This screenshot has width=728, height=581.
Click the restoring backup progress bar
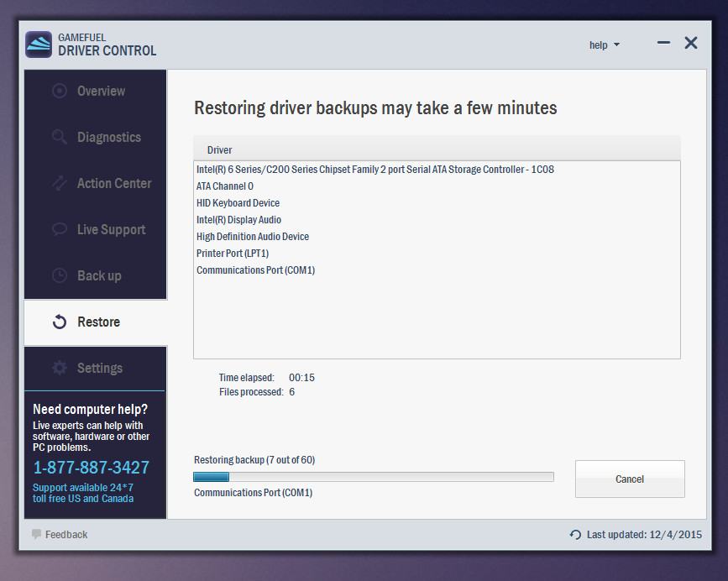373,477
